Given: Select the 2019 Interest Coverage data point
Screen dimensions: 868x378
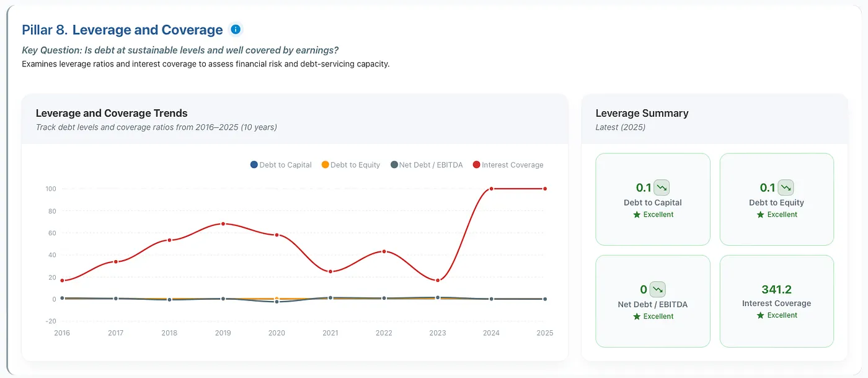Looking at the screenshot, I should pyautogui.click(x=223, y=223).
